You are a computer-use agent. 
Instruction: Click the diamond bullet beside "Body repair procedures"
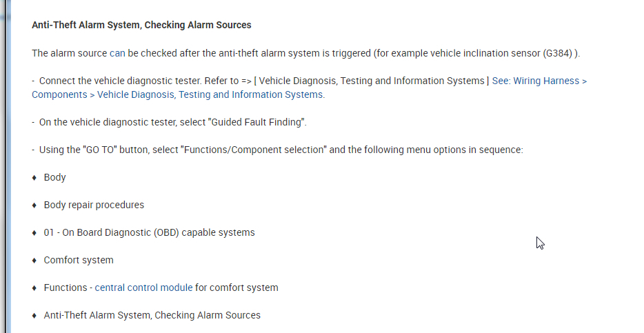point(34,205)
